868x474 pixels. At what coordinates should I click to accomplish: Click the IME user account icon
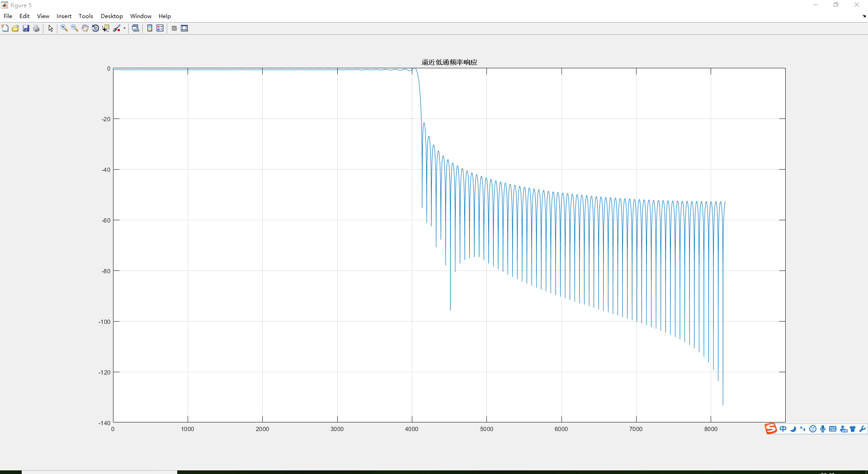(843, 429)
